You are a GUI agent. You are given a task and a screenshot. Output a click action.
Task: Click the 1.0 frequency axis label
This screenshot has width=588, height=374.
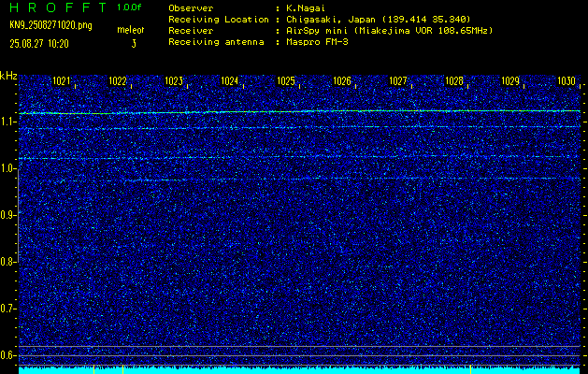coord(7,169)
